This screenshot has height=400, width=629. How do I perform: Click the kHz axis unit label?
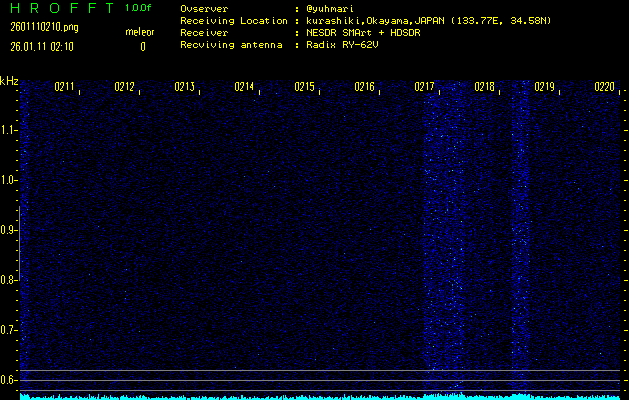[9, 81]
